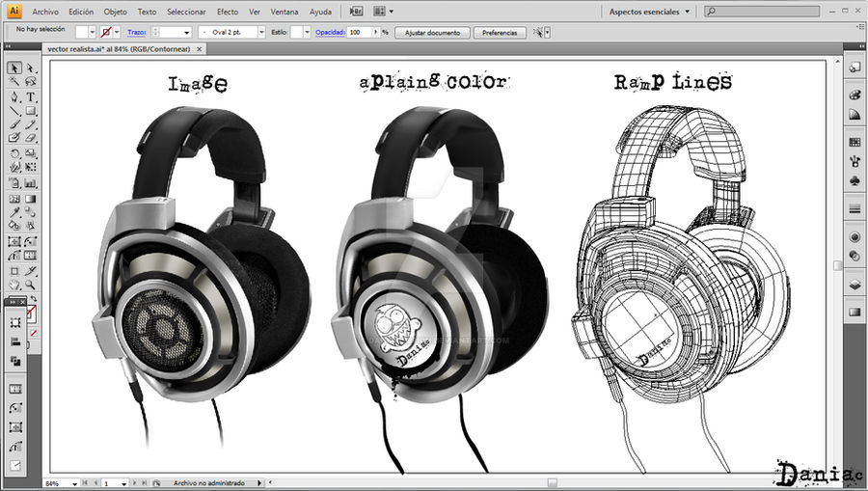The height and width of the screenshot is (491, 868).
Task: Select the Column Graph tool
Action: point(31,182)
